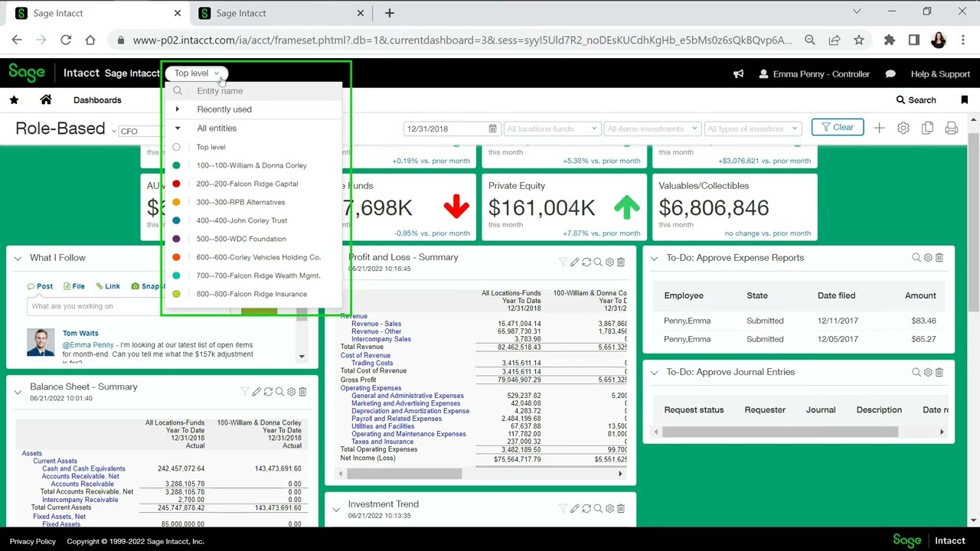Open the All types of investment dropdown
Viewport: 980px width, 551px height.
pyautogui.click(x=753, y=129)
